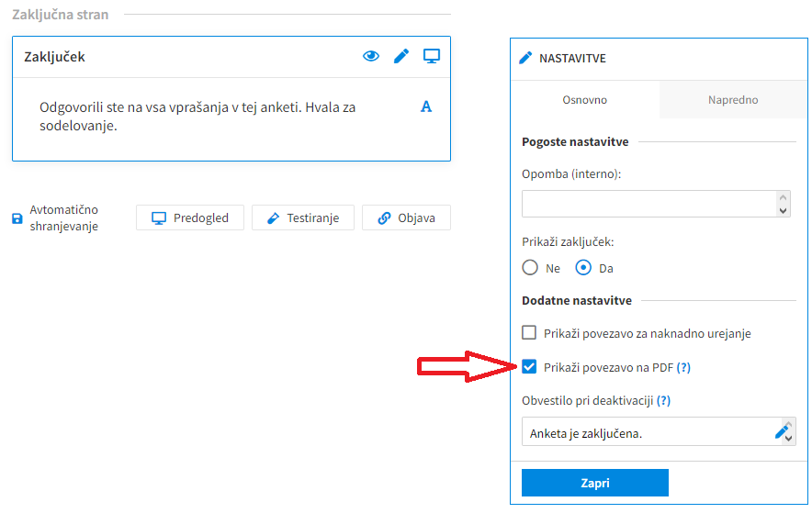
Task: Toggle the eye icon in Zaključek header
Action: (371, 56)
